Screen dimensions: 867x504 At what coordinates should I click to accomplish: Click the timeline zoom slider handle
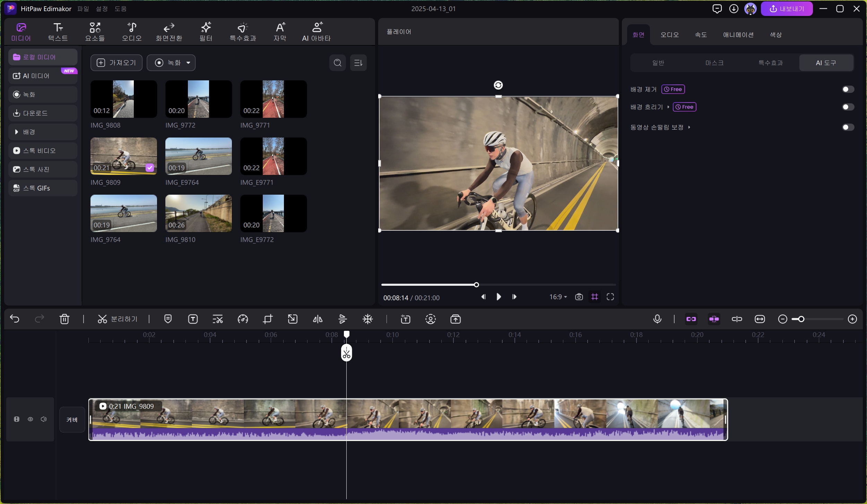pyautogui.click(x=801, y=319)
